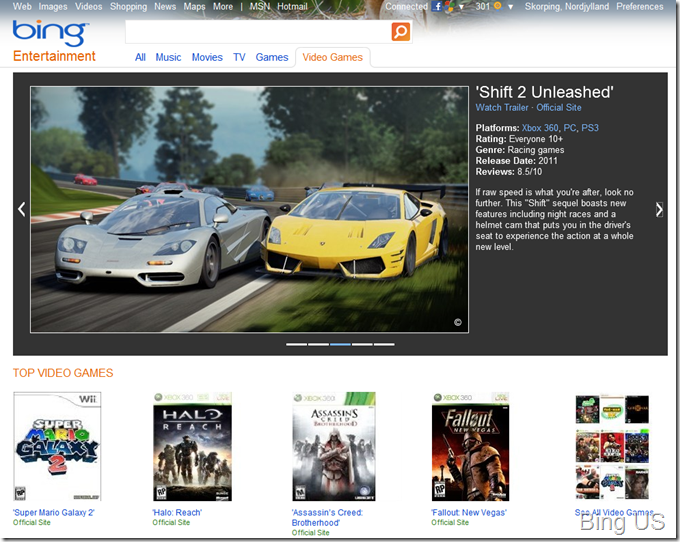Open the dropdown arrow beside the Facebook icon

(461, 7)
